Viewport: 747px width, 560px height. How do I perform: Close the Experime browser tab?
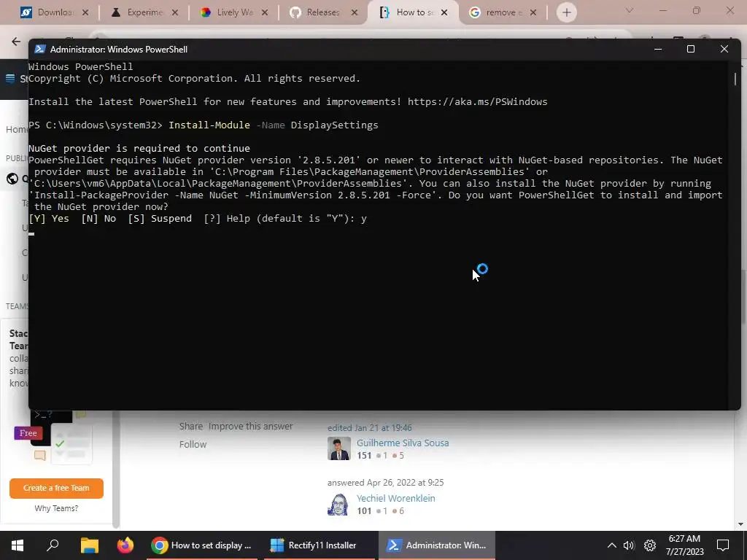click(x=175, y=13)
